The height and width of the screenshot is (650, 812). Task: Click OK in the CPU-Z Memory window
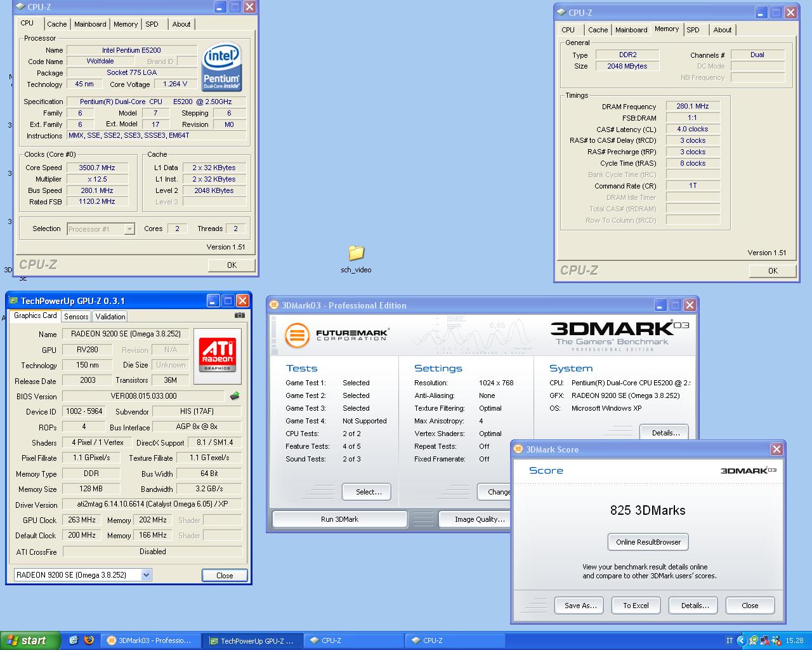click(x=773, y=270)
